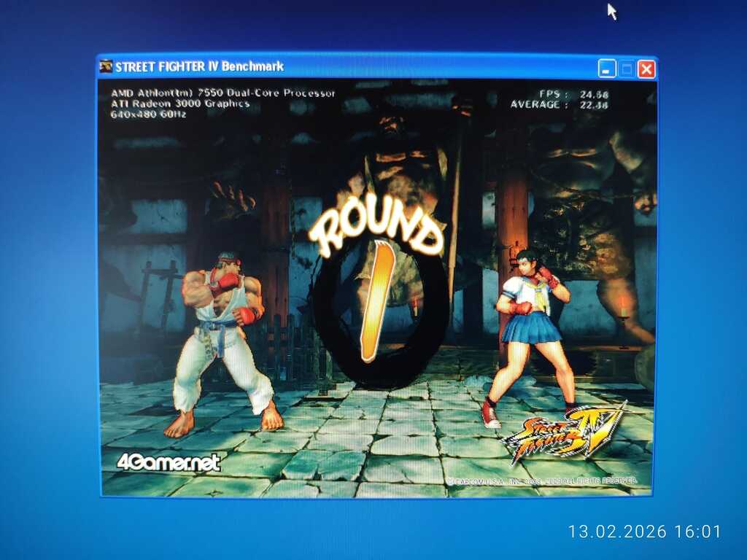The height and width of the screenshot is (560, 747).
Task: Click the 4Gamer.net logo
Action: tap(169, 462)
